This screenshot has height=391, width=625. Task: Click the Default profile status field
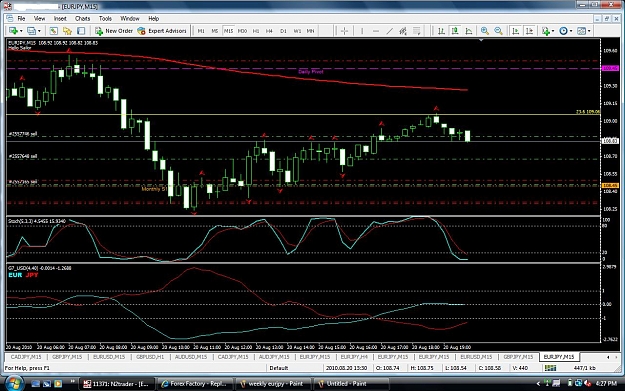[279, 368]
